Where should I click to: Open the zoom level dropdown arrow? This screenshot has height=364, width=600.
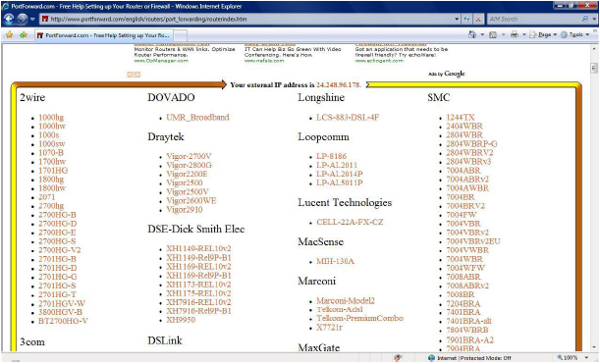tap(586, 358)
